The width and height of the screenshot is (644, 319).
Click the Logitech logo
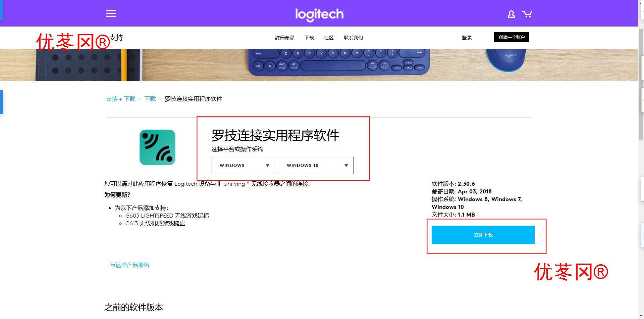point(319,15)
